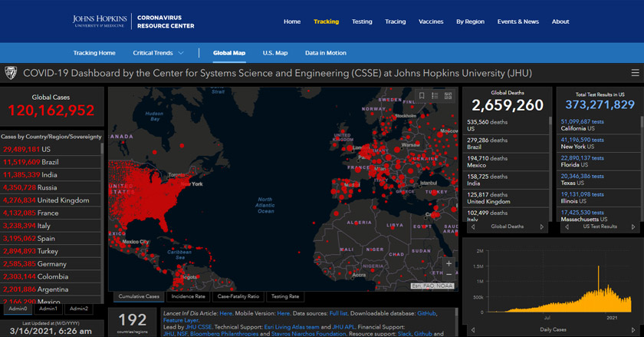Click the bookmark icon on the map
This screenshot has height=337, width=644.
tap(422, 96)
